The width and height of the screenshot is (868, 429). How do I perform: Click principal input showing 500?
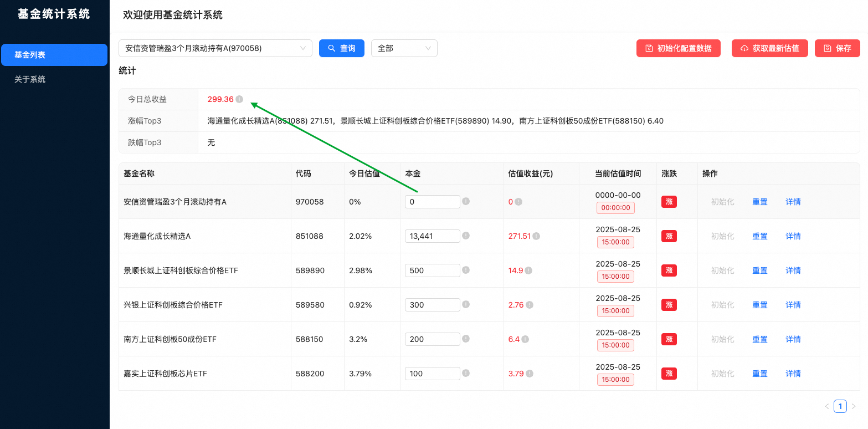click(x=433, y=270)
